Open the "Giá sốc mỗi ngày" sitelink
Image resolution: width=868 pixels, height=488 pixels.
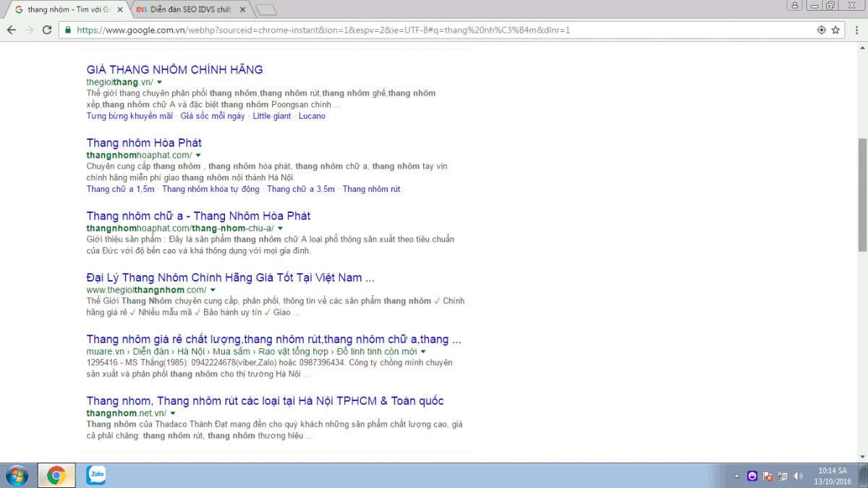(213, 116)
